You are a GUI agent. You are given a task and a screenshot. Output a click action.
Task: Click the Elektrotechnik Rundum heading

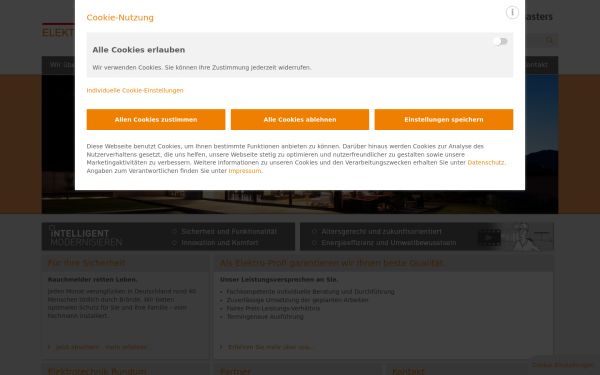97,371
